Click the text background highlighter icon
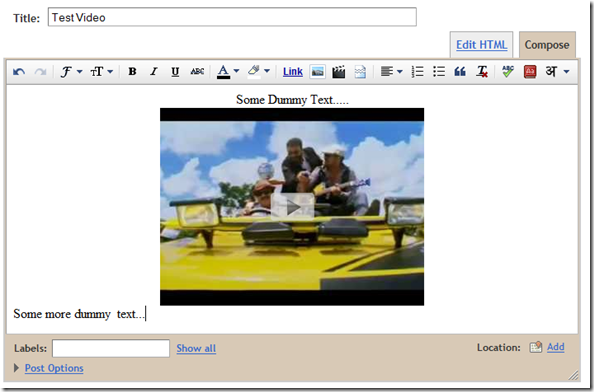 [x=254, y=72]
